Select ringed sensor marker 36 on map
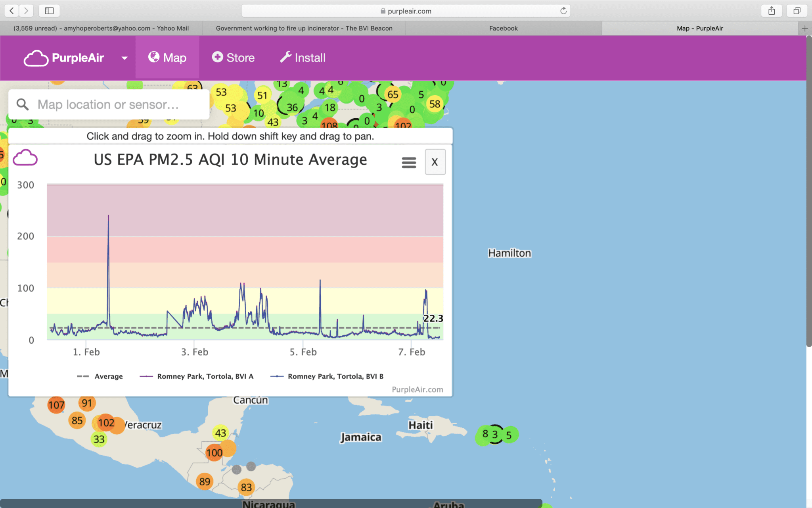 point(292,107)
